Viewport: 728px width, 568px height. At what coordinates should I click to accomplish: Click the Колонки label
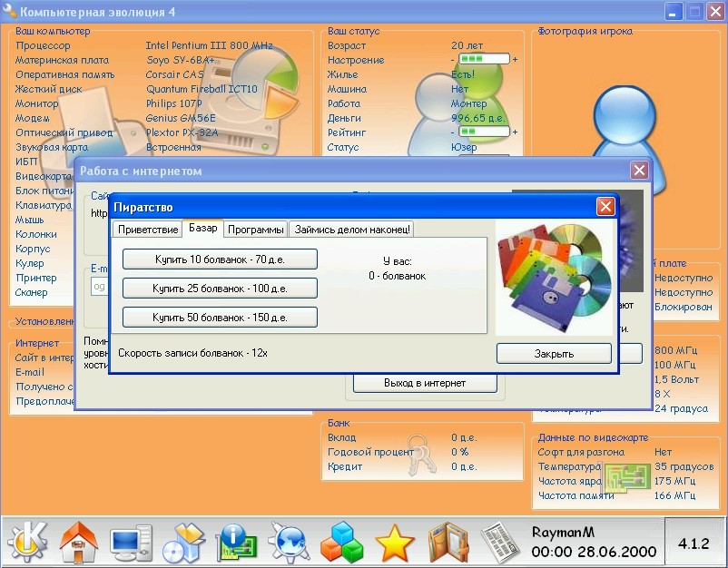[36, 234]
